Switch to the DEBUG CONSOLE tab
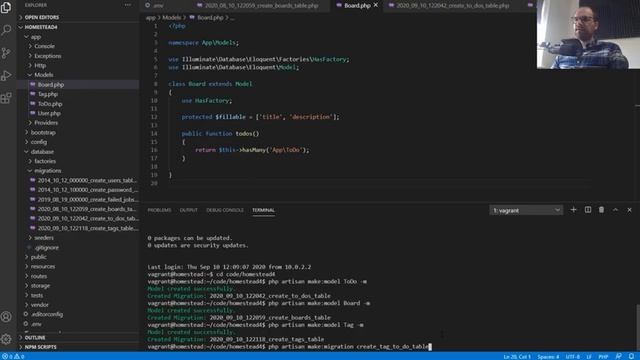Screen dimensions: 640x360 pyautogui.click(x=225, y=210)
